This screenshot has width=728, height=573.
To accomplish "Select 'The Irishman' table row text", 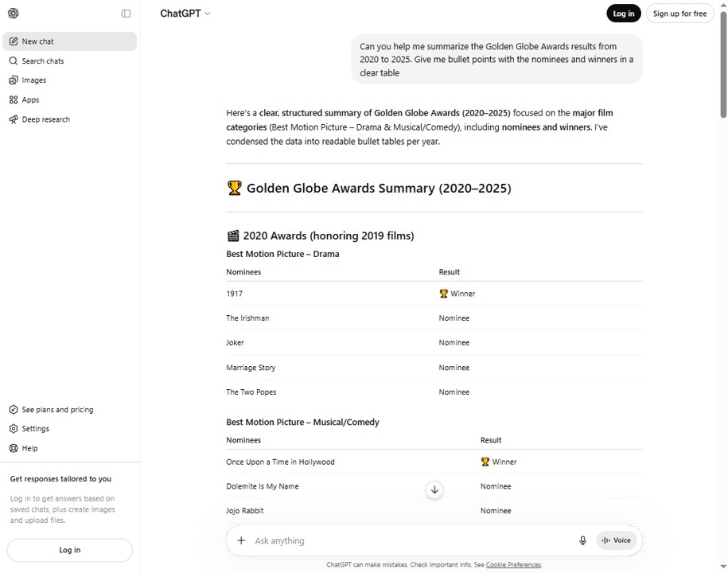I will [247, 318].
